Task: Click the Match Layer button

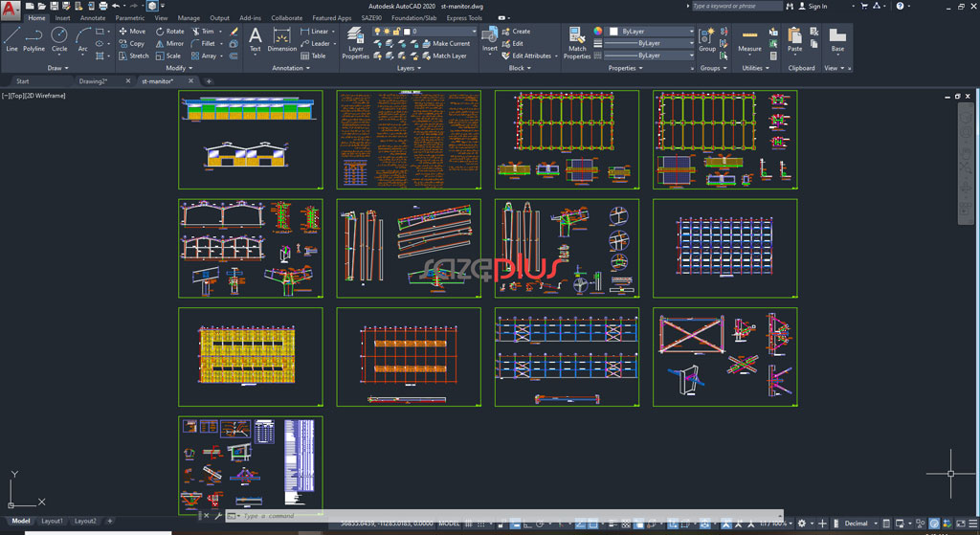Action: click(x=444, y=56)
